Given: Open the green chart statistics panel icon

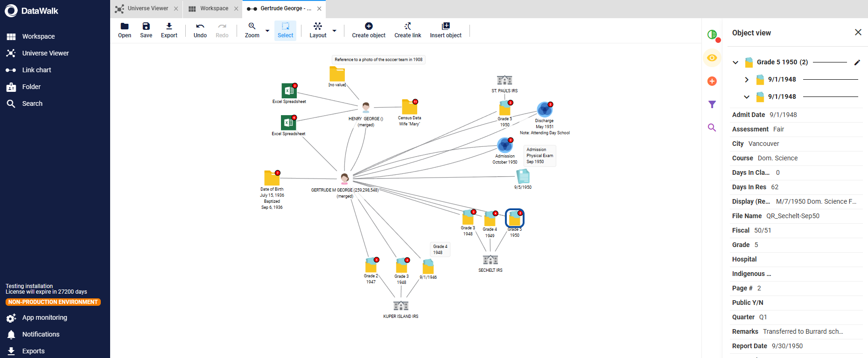Looking at the screenshot, I should click(712, 34).
